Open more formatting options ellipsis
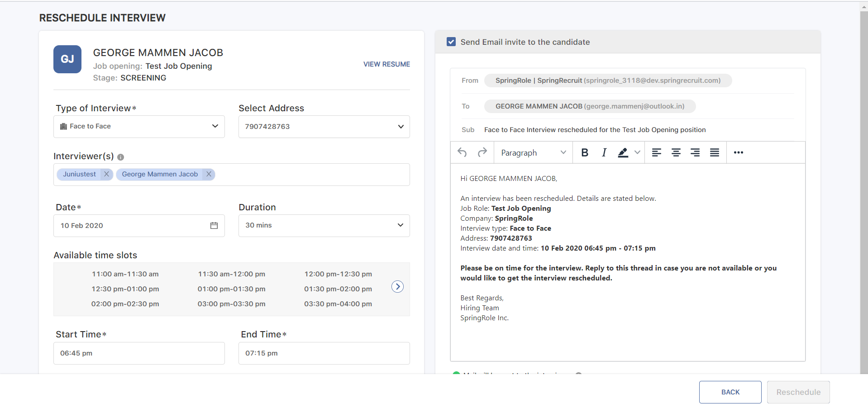This screenshot has width=868, height=408. [x=738, y=152]
